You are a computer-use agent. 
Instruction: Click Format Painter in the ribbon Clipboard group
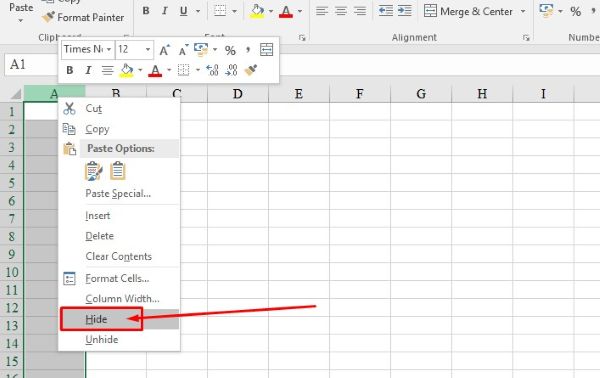(x=83, y=17)
